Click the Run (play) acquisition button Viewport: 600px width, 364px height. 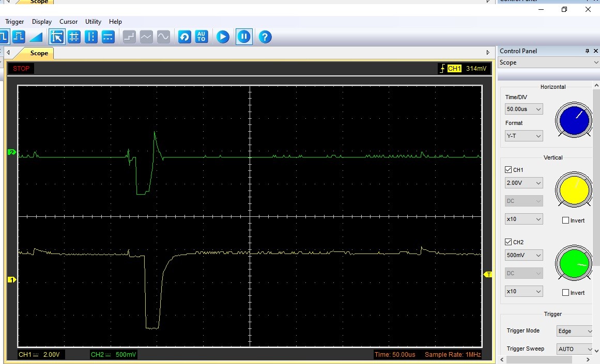coord(223,37)
